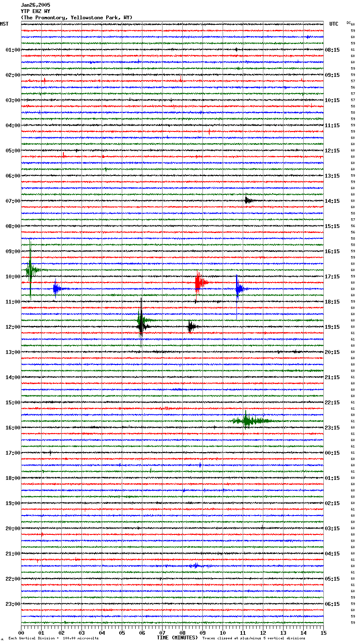Click the vertical division 100.00 microvolts note
The image size is (357, 644).
pos(53,638)
